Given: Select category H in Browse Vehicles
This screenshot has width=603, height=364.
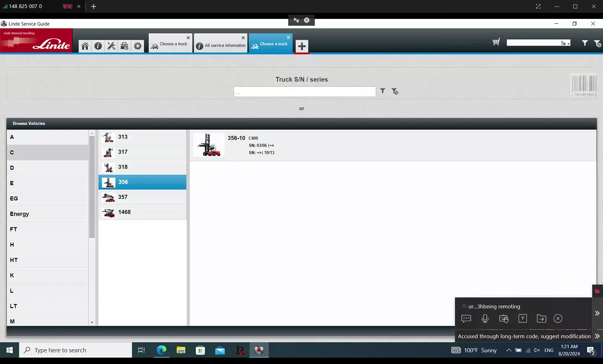Looking at the screenshot, I should point(48,245).
